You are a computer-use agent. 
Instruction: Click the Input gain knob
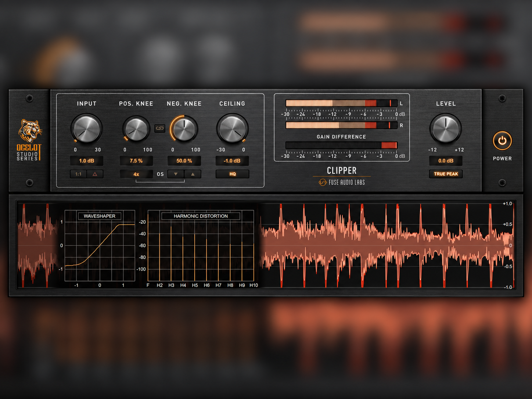click(x=86, y=129)
